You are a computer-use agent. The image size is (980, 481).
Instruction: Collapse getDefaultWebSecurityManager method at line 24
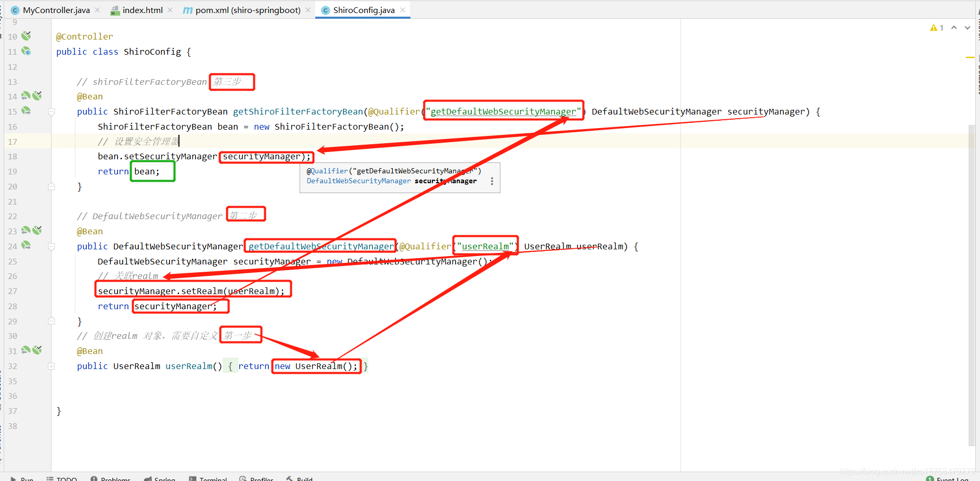point(51,246)
